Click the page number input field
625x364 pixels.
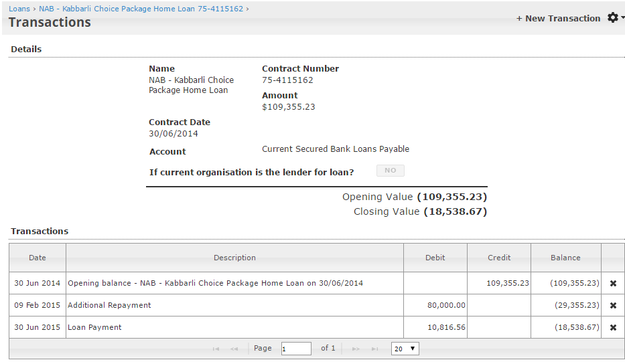pyautogui.click(x=296, y=349)
